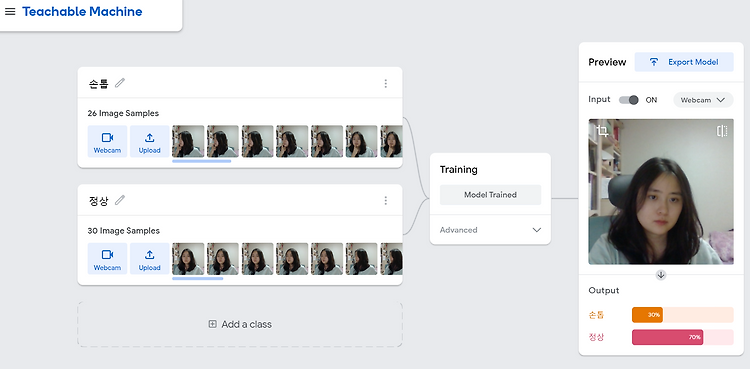Click the Teachable Machine logo text
Image resolution: width=750 pixels, height=369 pixels.
[x=82, y=11]
